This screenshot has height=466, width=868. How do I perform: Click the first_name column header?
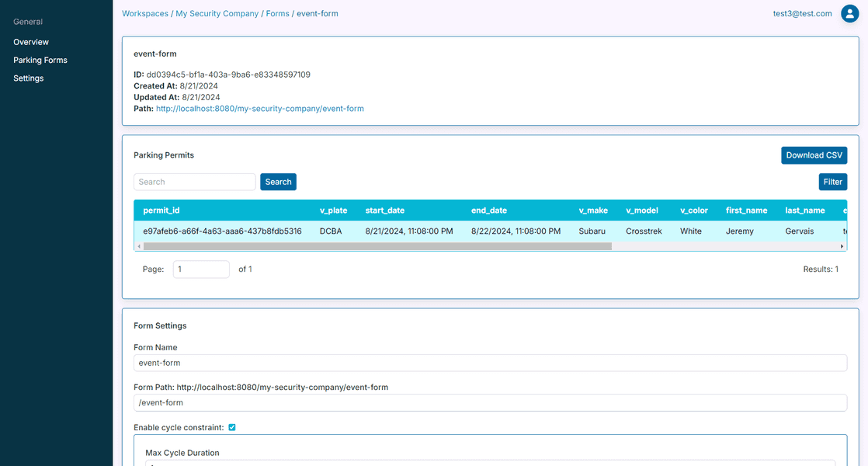pos(746,210)
